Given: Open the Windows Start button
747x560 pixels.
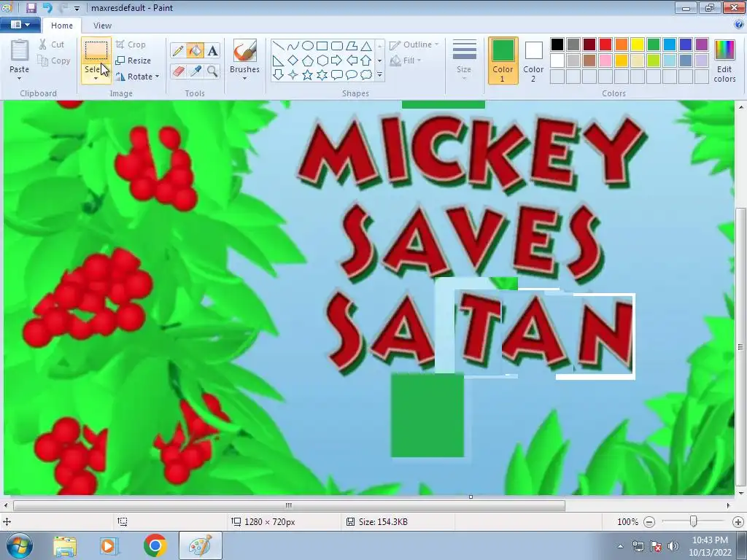Looking at the screenshot, I should tap(20, 545).
